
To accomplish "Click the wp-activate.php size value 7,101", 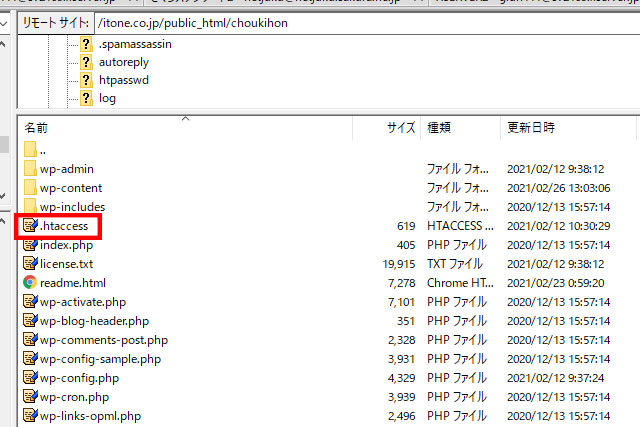I will (x=402, y=302).
